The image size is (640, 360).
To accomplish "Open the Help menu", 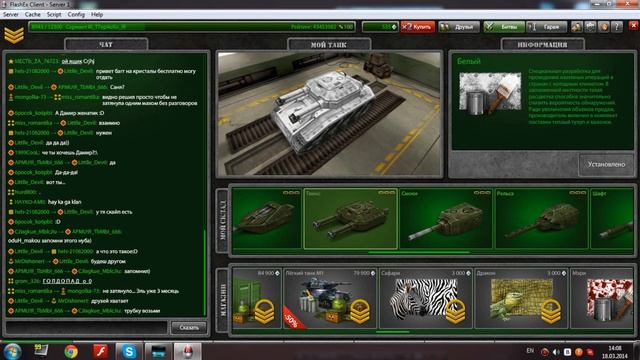I will (x=97, y=14).
